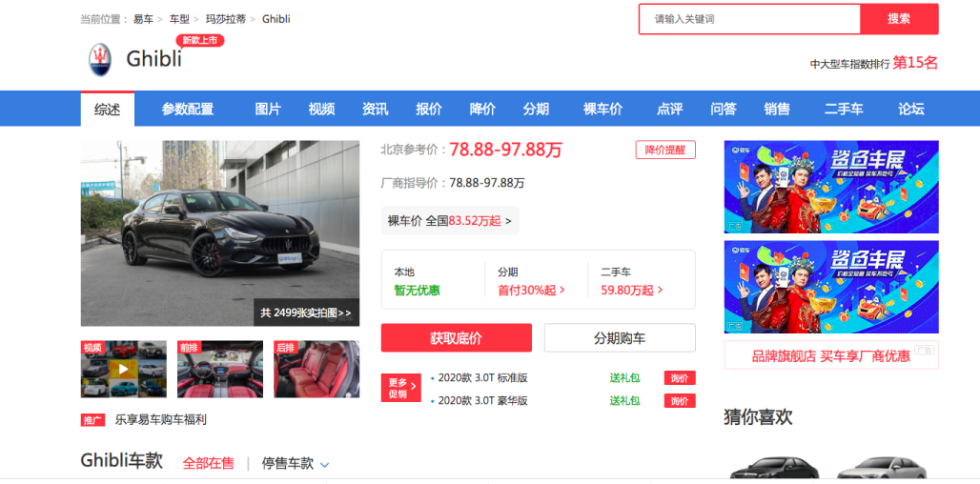Expand the 停售车款 dropdown arrow
This screenshot has height=484, width=980.
click(324, 465)
